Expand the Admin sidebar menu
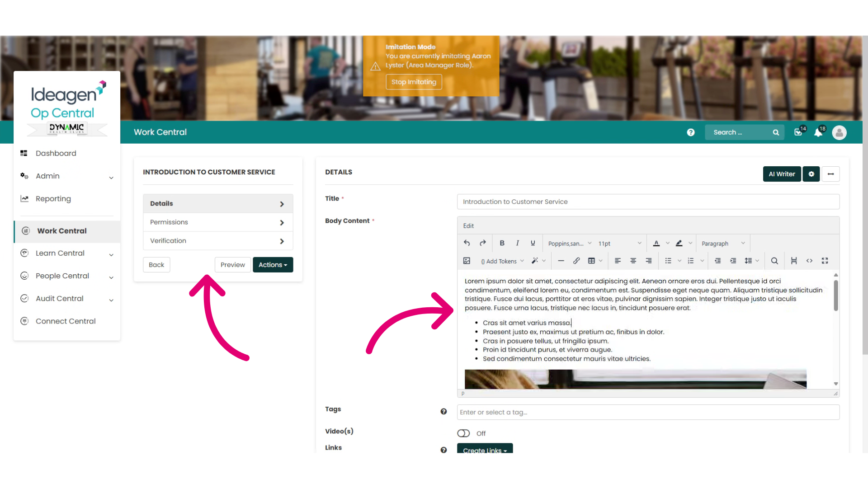868x488 pixels. [x=67, y=176]
